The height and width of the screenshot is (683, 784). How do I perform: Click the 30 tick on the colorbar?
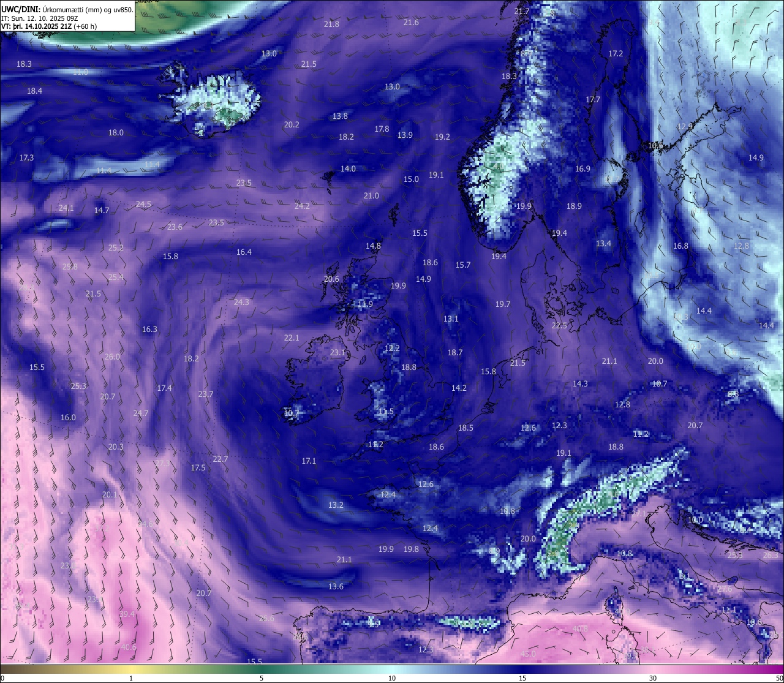[x=653, y=678]
